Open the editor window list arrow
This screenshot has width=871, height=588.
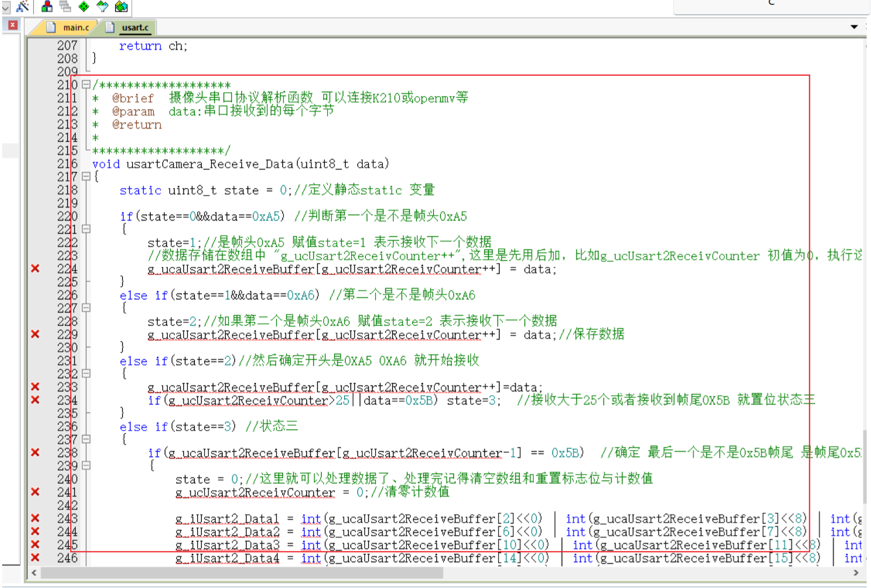click(854, 27)
